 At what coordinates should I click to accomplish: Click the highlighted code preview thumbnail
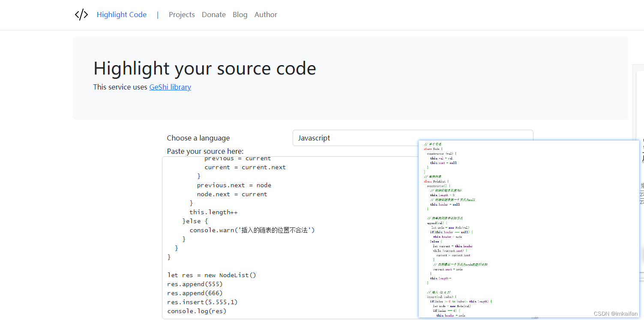tap(529, 229)
